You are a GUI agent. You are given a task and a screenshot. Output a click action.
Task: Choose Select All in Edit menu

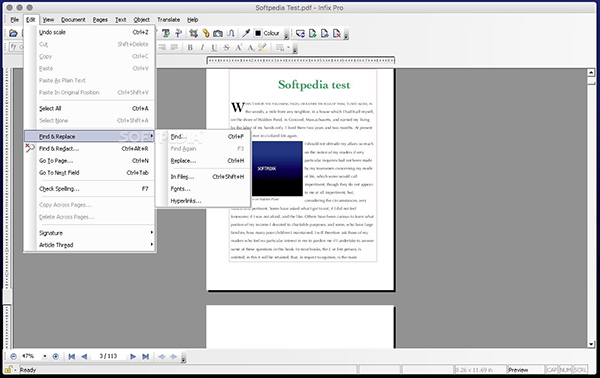click(x=90, y=108)
